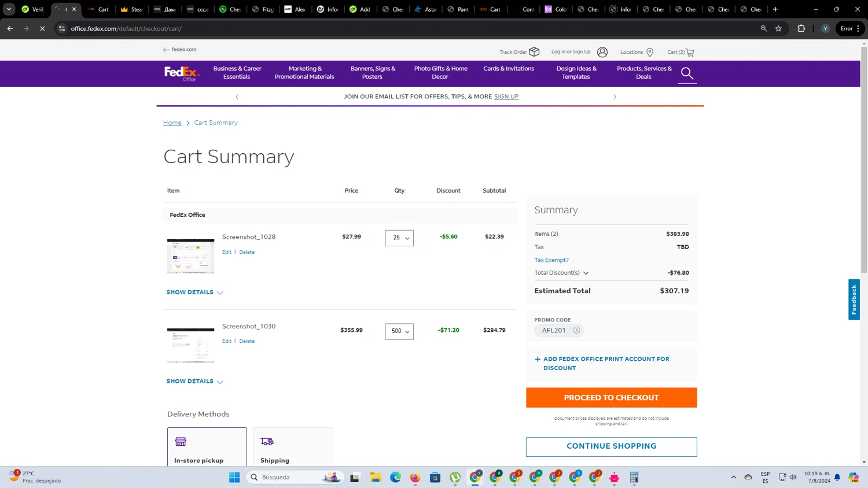This screenshot has height=488, width=868.
Task: Open the Track Order package icon
Action: tap(534, 52)
